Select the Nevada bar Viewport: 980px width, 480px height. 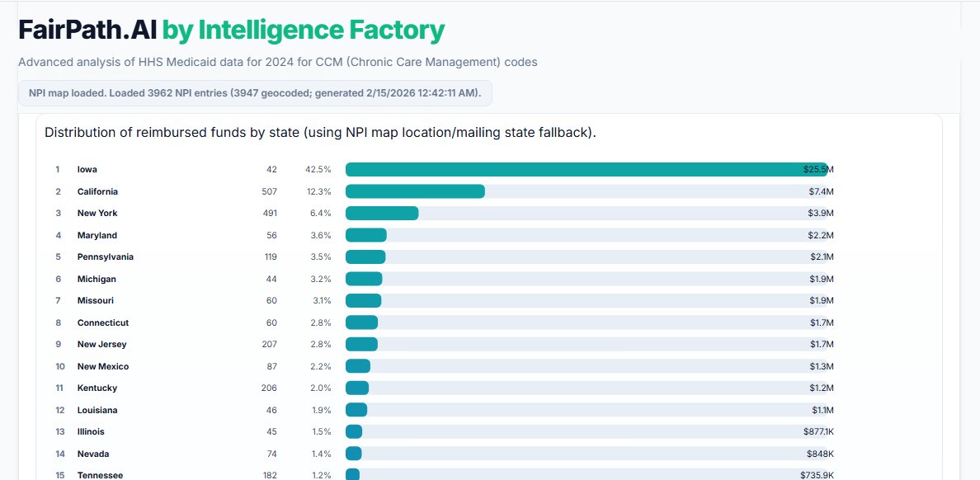354,454
